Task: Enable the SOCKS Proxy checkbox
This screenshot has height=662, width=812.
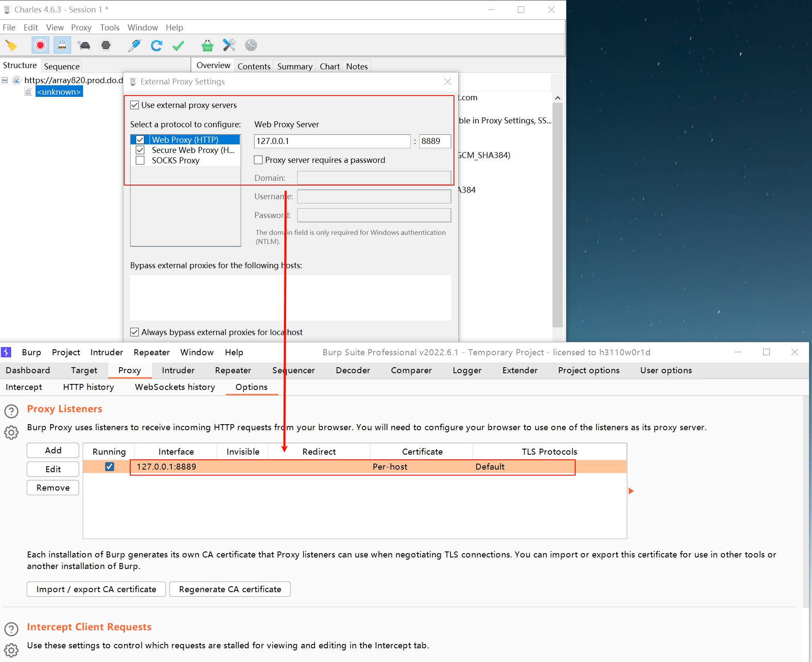Action: [x=140, y=160]
